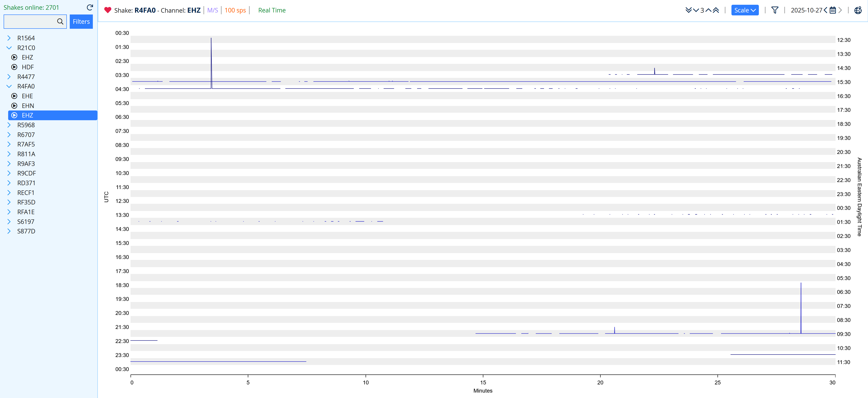This screenshot has height=398, width=868.
Task: Click the double-down amplitude chevron
Action: coord(688,10)
